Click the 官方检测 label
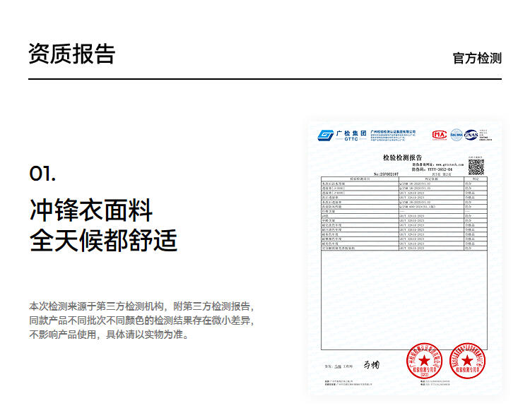 coord(477,58)
